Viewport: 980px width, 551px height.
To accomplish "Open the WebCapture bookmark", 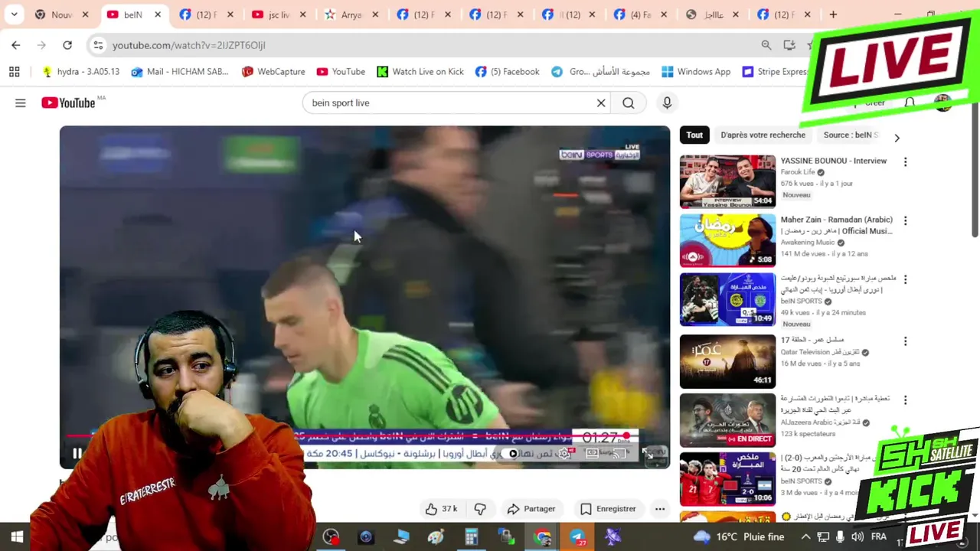I will 273,71.
